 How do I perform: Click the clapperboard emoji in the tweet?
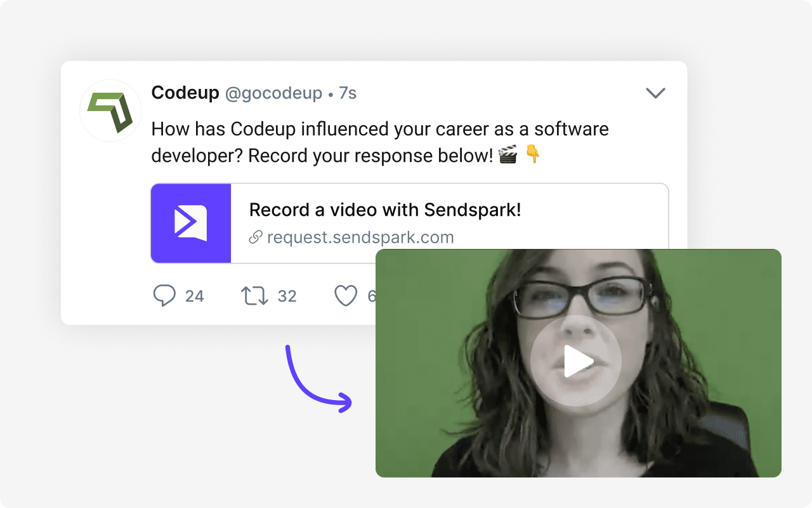click(507, 153)
